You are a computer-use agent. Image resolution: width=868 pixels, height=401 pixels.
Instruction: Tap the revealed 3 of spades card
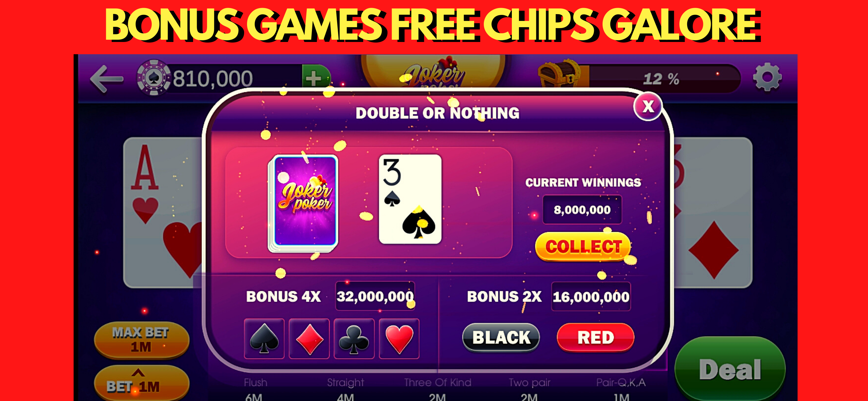tap(410, 199)
